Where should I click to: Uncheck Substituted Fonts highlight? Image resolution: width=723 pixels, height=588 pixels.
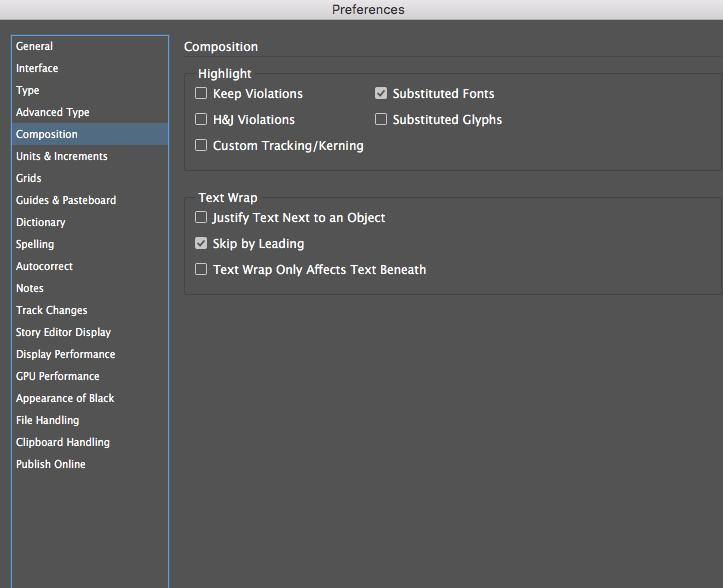381,94
